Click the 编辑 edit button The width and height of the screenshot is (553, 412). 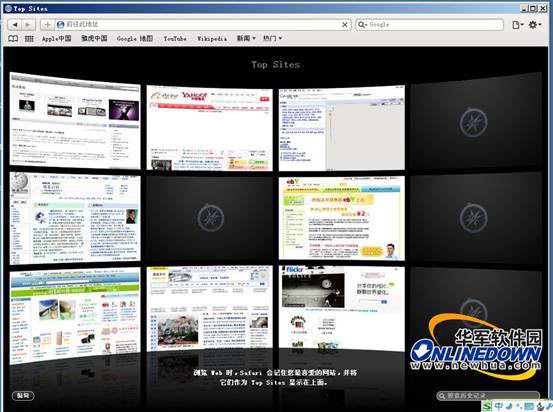23,396
